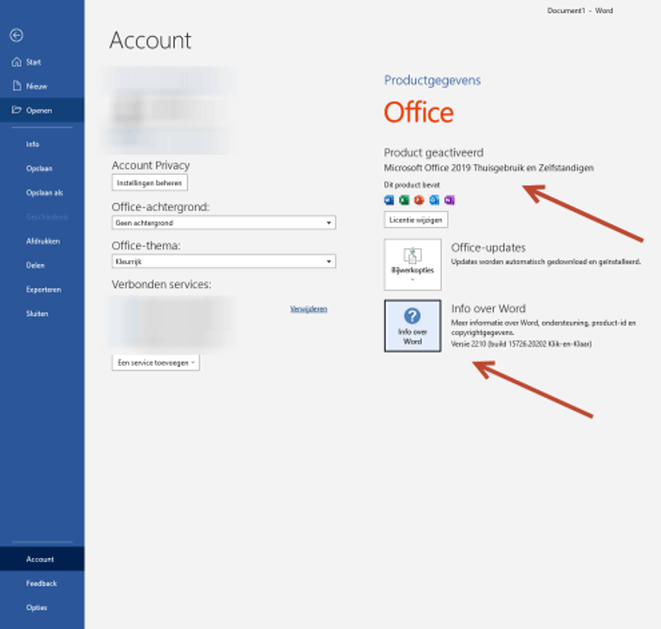Click the PowerPoint app icon
Viewport: 661px width, 629px height.
[x=419, y=200]
